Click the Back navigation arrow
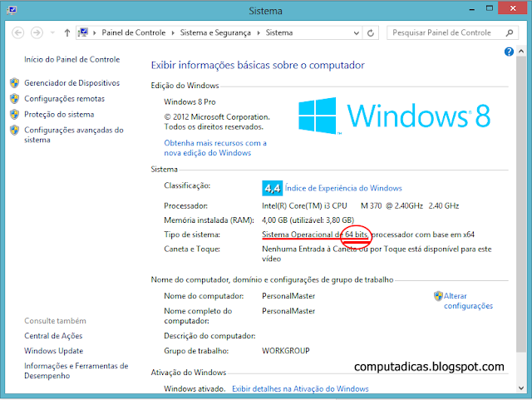Image resolution: width=532 pixels, height=400 pixels. (x=18, y=32)
